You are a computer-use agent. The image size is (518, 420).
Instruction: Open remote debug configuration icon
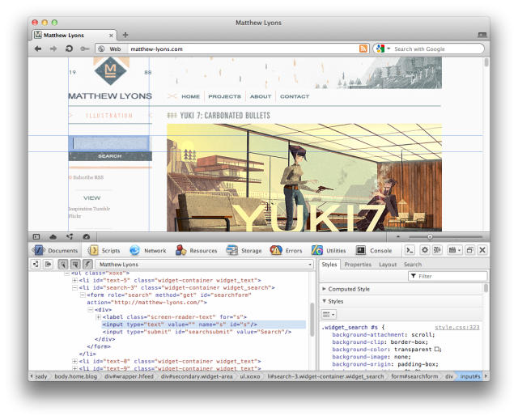pos(437,250)
